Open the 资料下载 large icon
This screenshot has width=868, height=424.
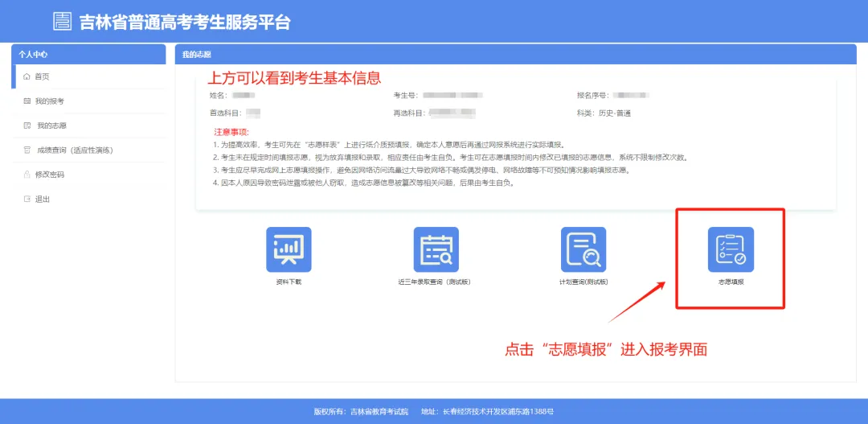click(x=289, y=249)
